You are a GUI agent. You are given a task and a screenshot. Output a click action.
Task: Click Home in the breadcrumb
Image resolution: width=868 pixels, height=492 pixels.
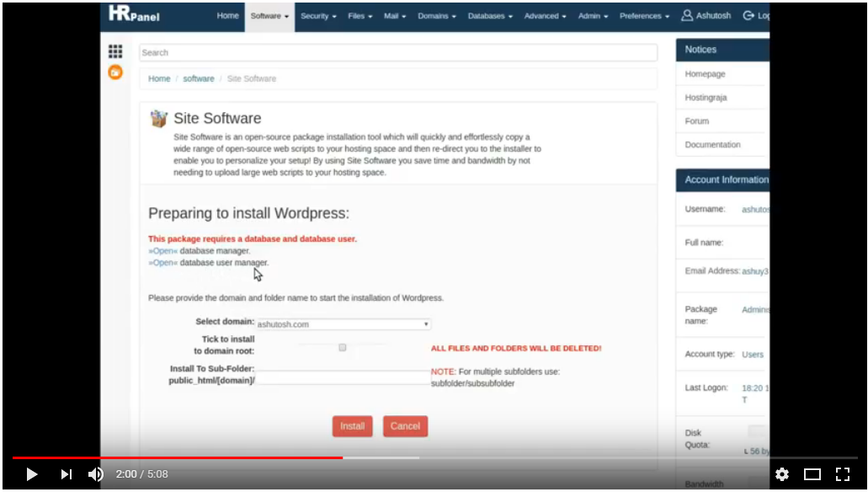159,78
